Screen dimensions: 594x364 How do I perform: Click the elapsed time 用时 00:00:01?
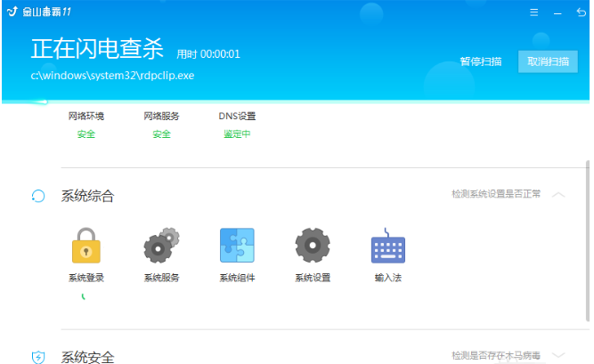point(208,54)
